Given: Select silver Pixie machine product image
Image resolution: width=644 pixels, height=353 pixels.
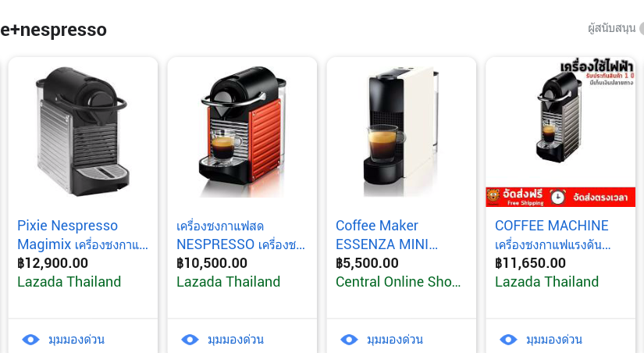Looking at the screenshot, I should [x=83, y=131].
